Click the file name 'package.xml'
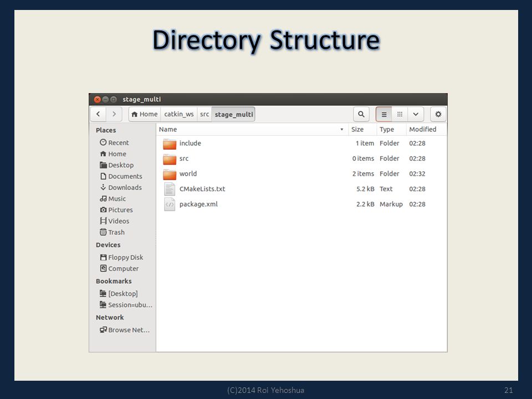Screen dimensions: 532x399 (x=198, y=204)
